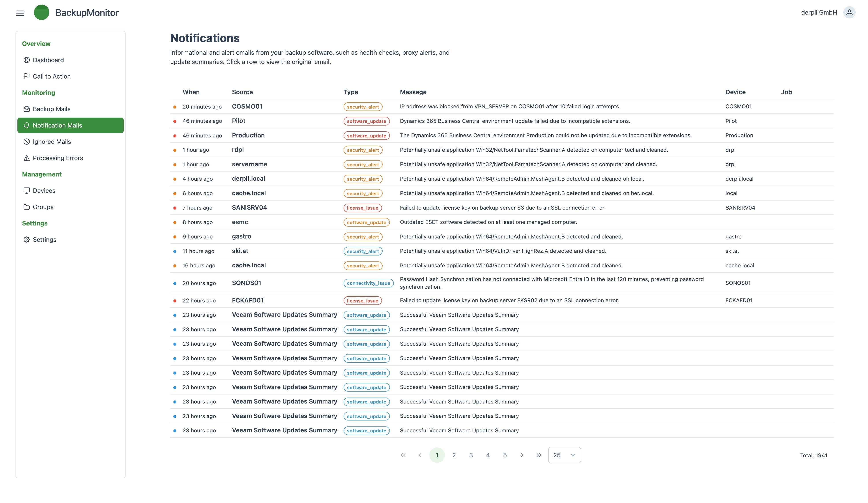Click the Message column header
The width and height of the screenshot is (868, 503).
pos(413,92)
